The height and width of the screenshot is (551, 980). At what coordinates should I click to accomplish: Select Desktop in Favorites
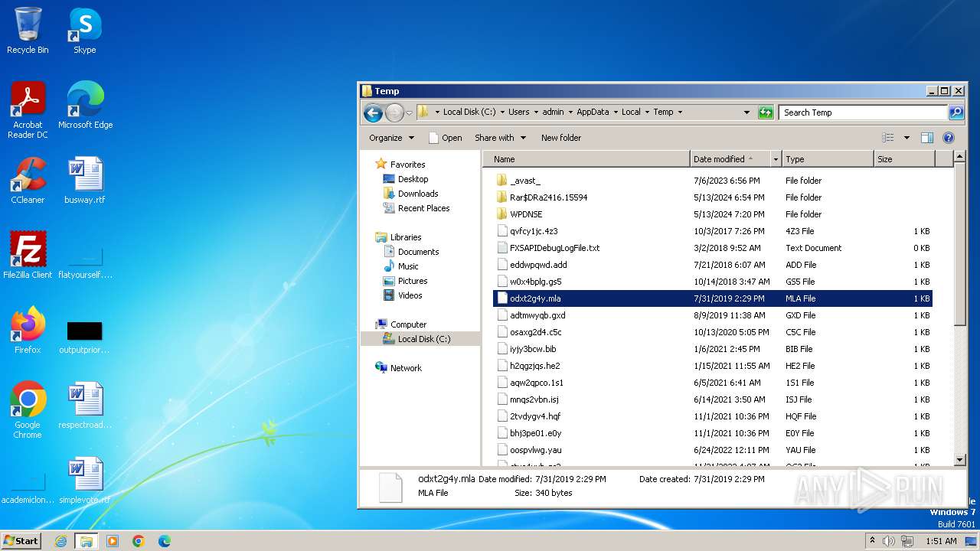pos(413,179)
